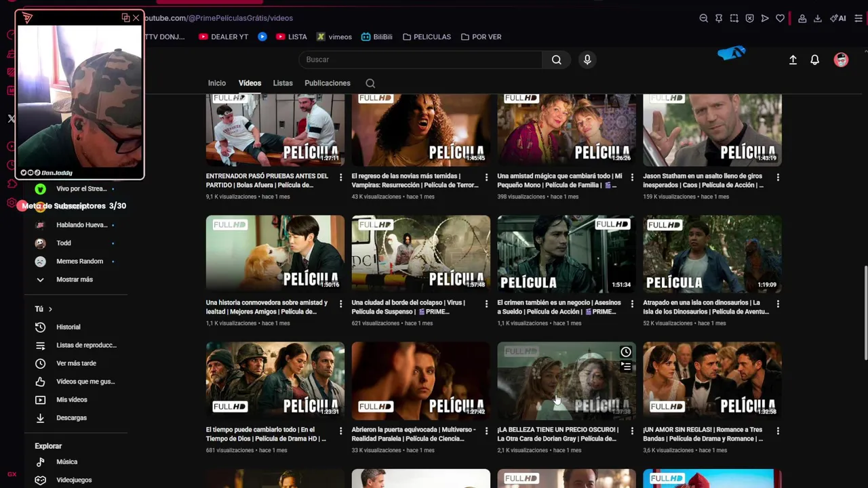Viewport: 868px width, 488px height.
Task: Click Watch later clock on Dorian Gray thumbnail
Action: 625,352
